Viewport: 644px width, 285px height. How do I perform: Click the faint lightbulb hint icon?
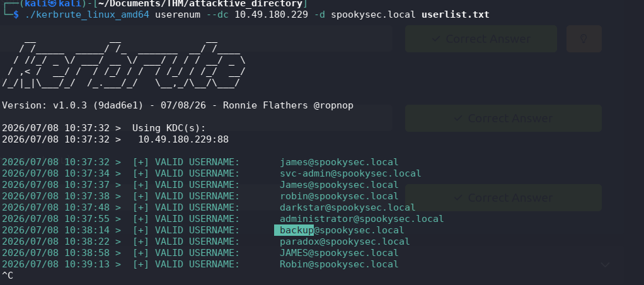pos(584,38)
